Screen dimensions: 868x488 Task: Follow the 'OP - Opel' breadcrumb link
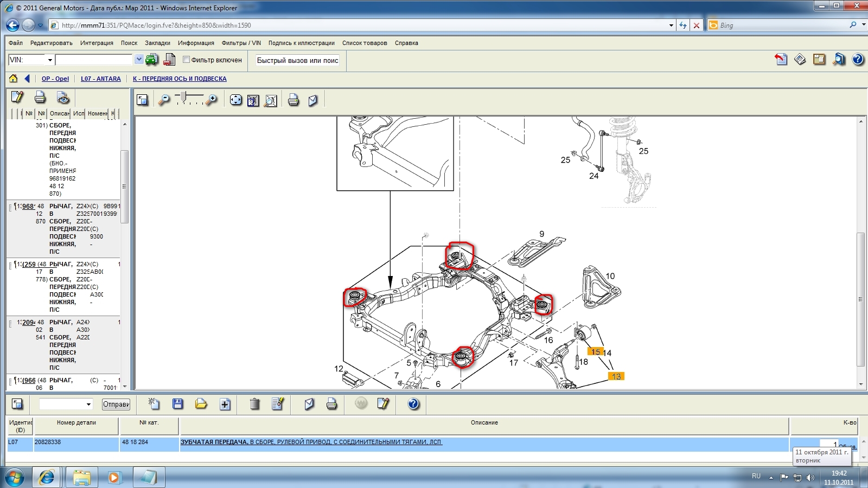coord(55,79)
